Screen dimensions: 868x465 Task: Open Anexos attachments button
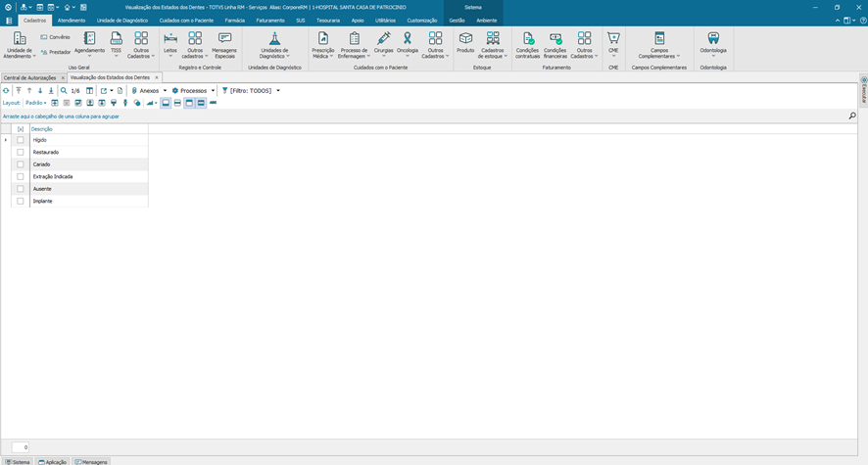pos(145,91)
